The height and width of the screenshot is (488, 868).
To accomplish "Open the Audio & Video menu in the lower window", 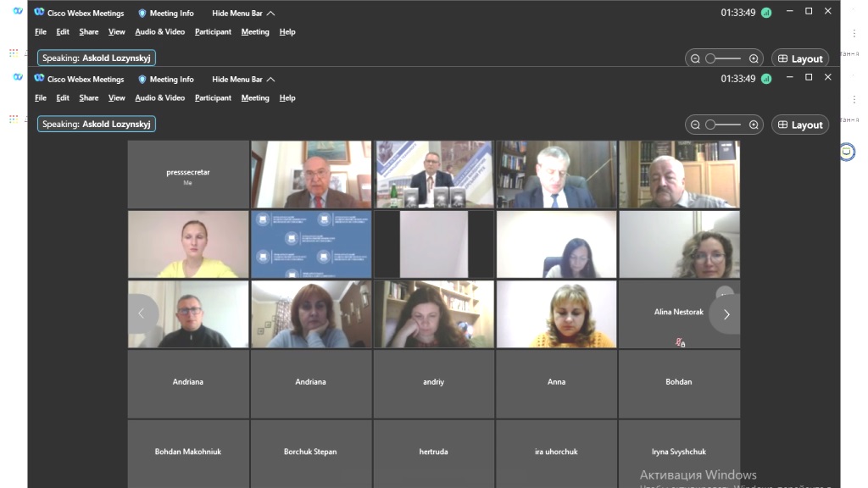I will tap(159, 98).
